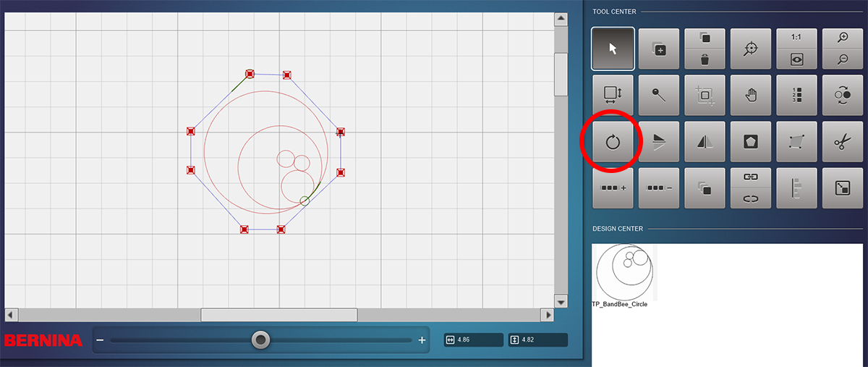Viewport: 868px width, 367px height.
Task: Click the horizontal scrollbar thumb
Action: 279,315
